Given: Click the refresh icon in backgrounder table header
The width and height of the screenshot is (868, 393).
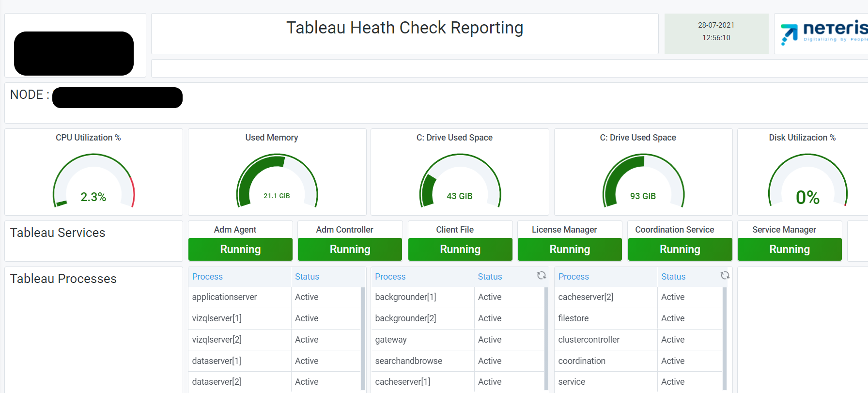Looking at the screenshot, I should 541,275.
